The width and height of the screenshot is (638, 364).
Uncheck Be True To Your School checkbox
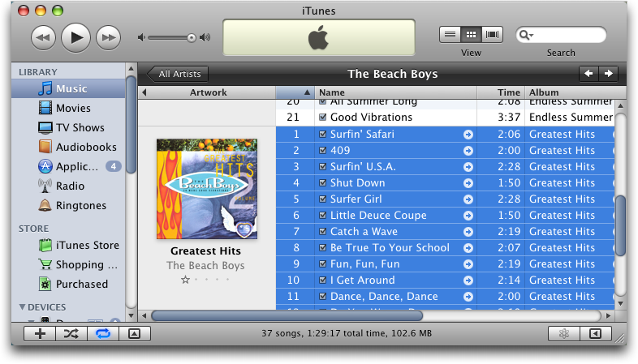click(323, 248)
